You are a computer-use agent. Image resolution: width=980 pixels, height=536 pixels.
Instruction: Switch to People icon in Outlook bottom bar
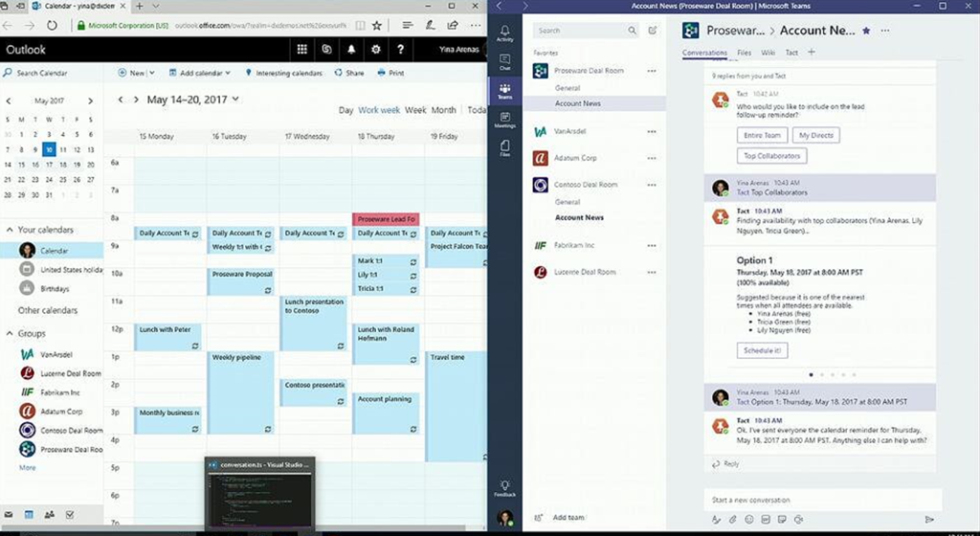pyautogui.click(x=50, y=515)
